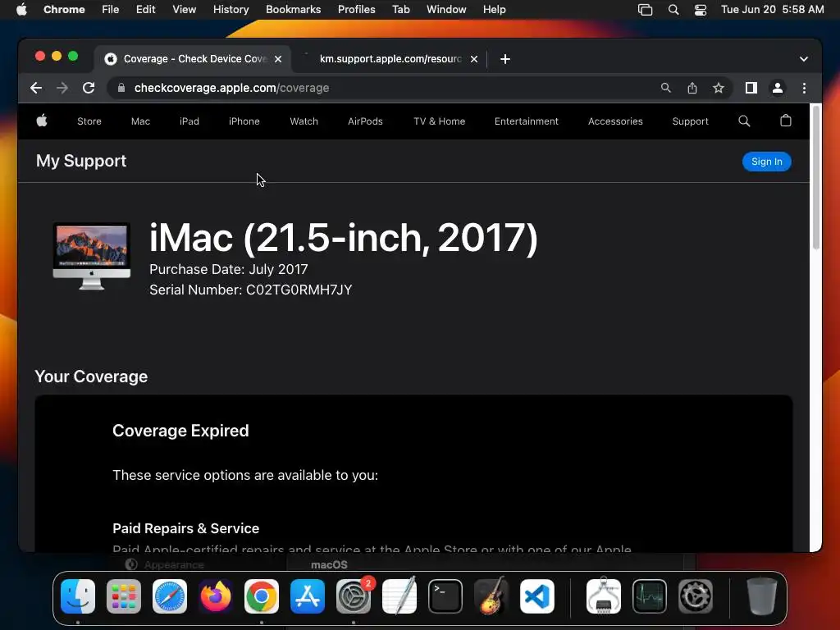The width and height of the screenshot is (840, 630).
Task: Click the Stage Manager menu bar icon
Action: [645, 10]
